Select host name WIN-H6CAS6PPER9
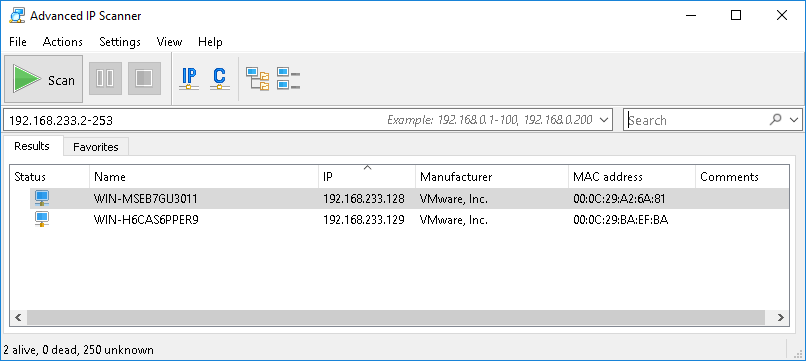This screenshot has width=806, height=361. pyautogui.click(x=146, y=220)
